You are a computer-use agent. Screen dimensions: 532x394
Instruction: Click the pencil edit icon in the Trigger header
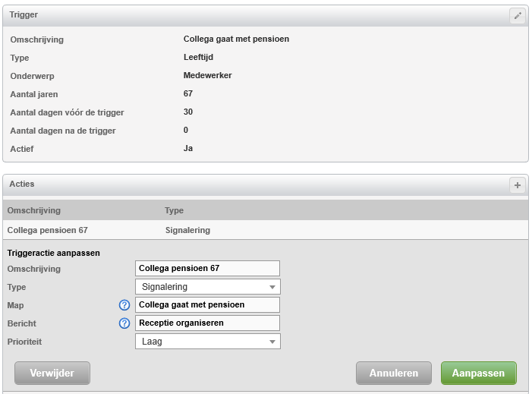click(x=518, y=16)
